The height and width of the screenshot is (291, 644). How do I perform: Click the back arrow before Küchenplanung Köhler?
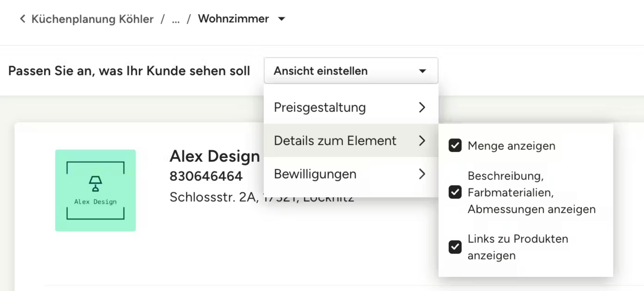23,19
